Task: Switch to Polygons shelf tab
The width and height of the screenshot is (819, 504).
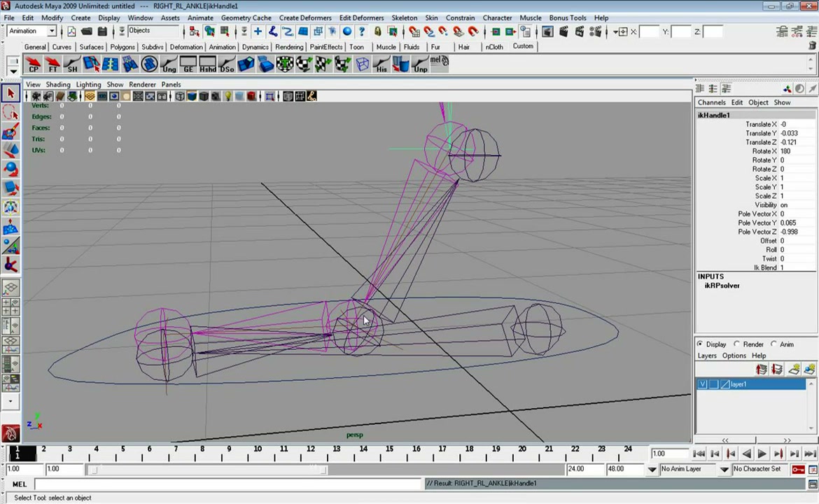Action: point(122,47)
